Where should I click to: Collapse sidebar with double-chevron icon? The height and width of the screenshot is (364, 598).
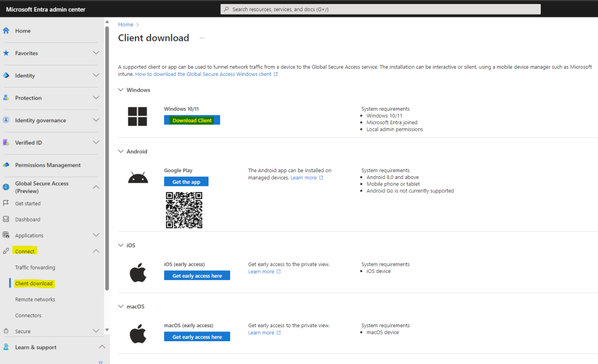pyautogui.click(x=100, y=362)
